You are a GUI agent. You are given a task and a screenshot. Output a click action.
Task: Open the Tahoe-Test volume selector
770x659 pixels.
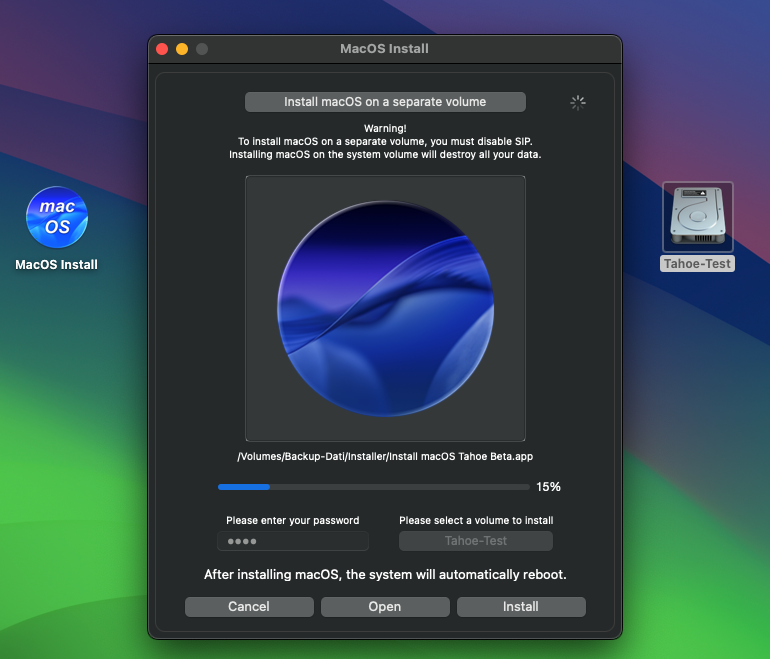(x=476, y=541)
